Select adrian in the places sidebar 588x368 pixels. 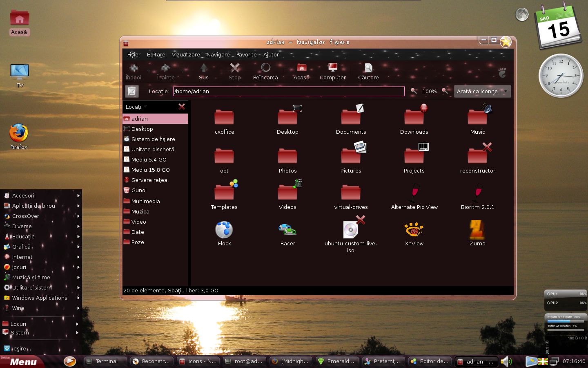(x=155, y=119)
